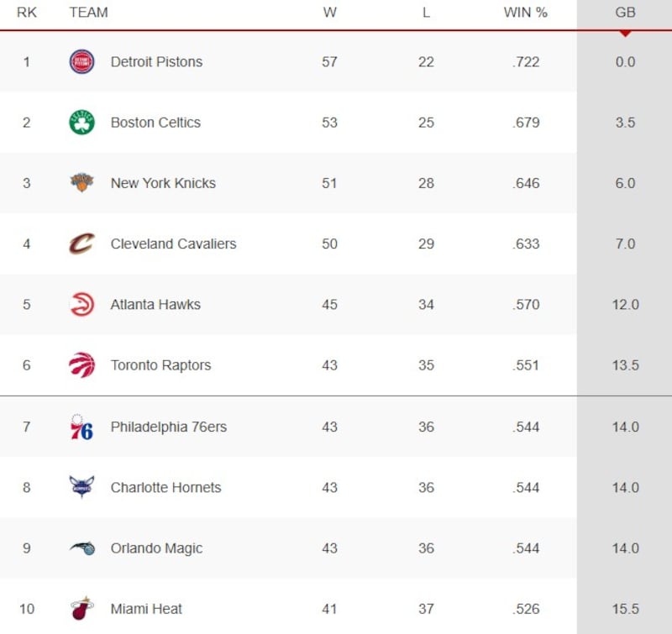Click the Cleveland Cavaliers logo icon
This screenshot has height=634, width=672.
[81, 244]
